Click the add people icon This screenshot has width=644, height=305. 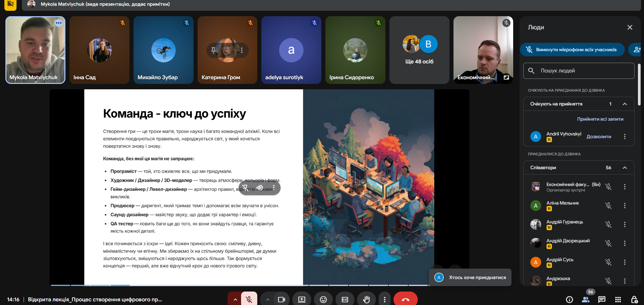tap(637, 50)
